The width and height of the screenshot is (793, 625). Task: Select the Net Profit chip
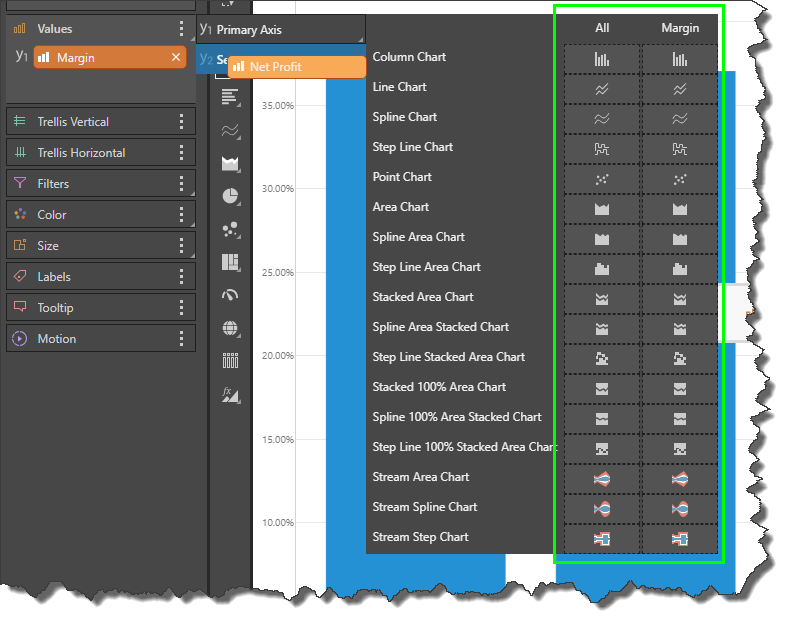296,67
